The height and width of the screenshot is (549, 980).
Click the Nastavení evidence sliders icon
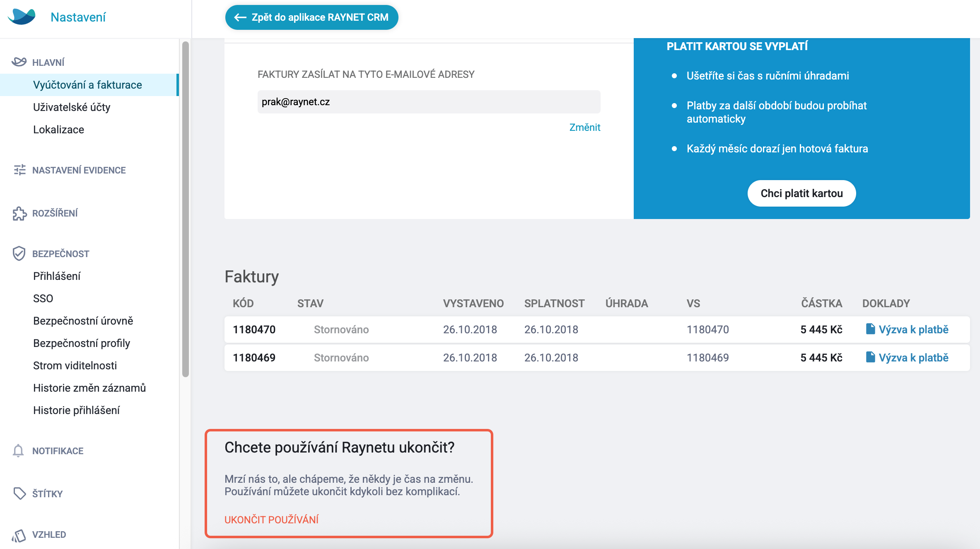[x=19, y=170]
